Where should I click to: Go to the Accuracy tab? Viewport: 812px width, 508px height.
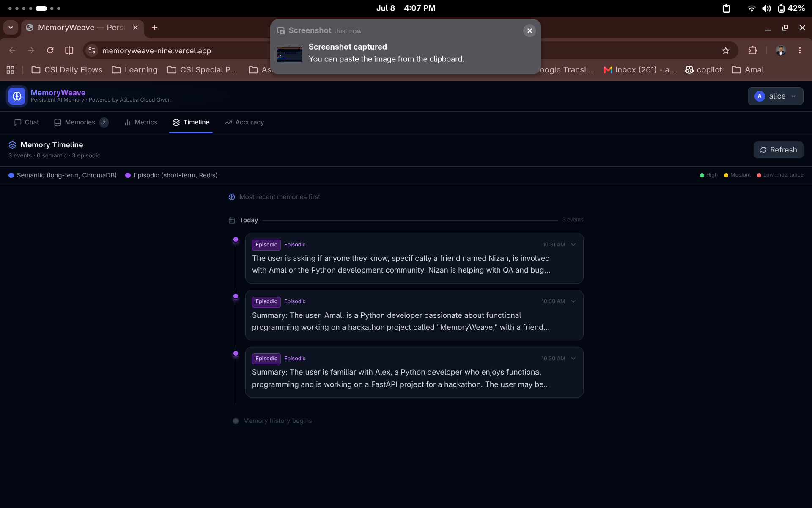pyautogui.click(x=244, y=122)
